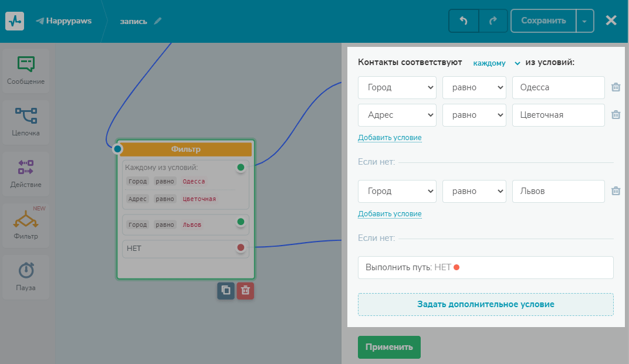This screenshot has height=364, width=629.
Task: Open the каждому condition match dropdown
Action: [x=496, y=63]
